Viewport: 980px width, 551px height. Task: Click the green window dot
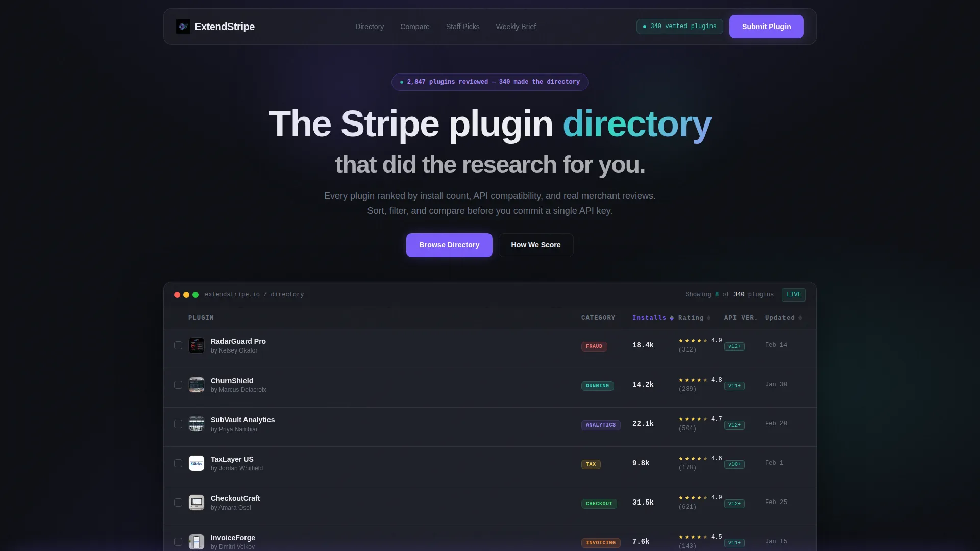(195, 295)
